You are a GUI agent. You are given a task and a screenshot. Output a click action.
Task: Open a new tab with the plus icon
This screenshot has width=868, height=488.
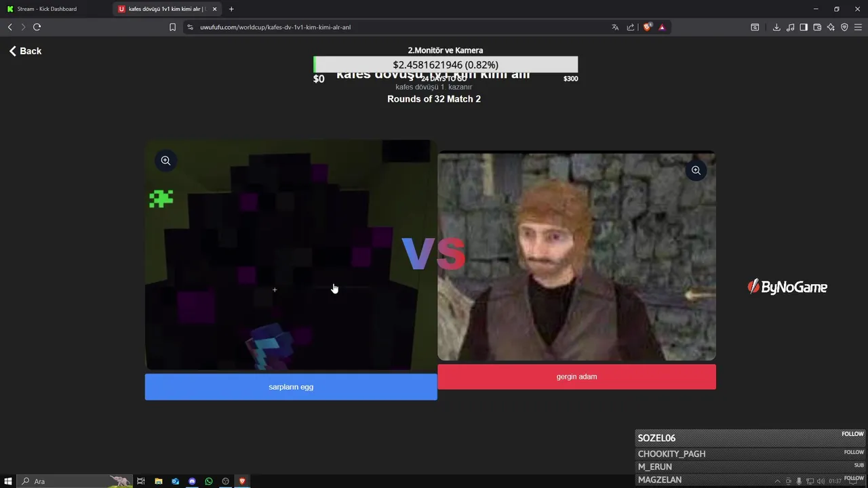coord(231,9)
